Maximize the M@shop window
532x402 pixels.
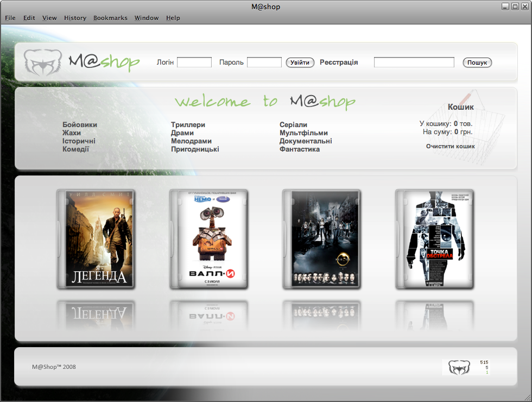[x=515, y=7]
